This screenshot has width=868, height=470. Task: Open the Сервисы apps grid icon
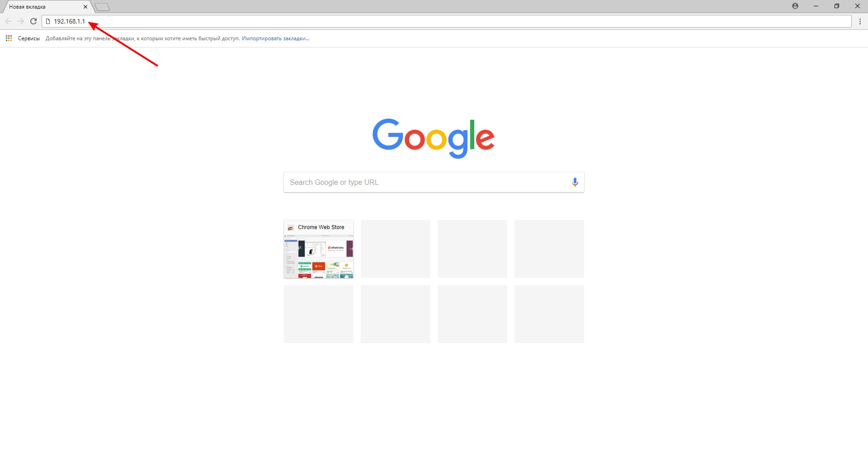tap(9, 38)
